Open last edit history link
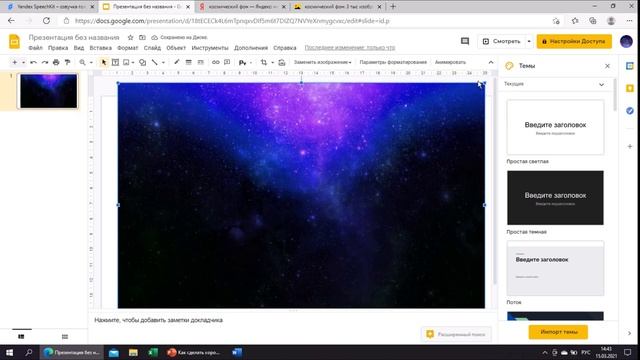 coord(350,48)
